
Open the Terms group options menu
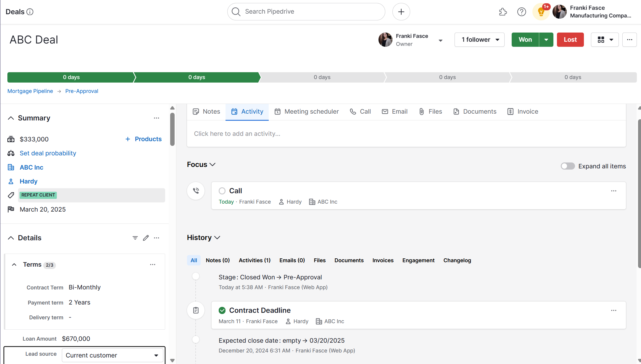(153, 265)
